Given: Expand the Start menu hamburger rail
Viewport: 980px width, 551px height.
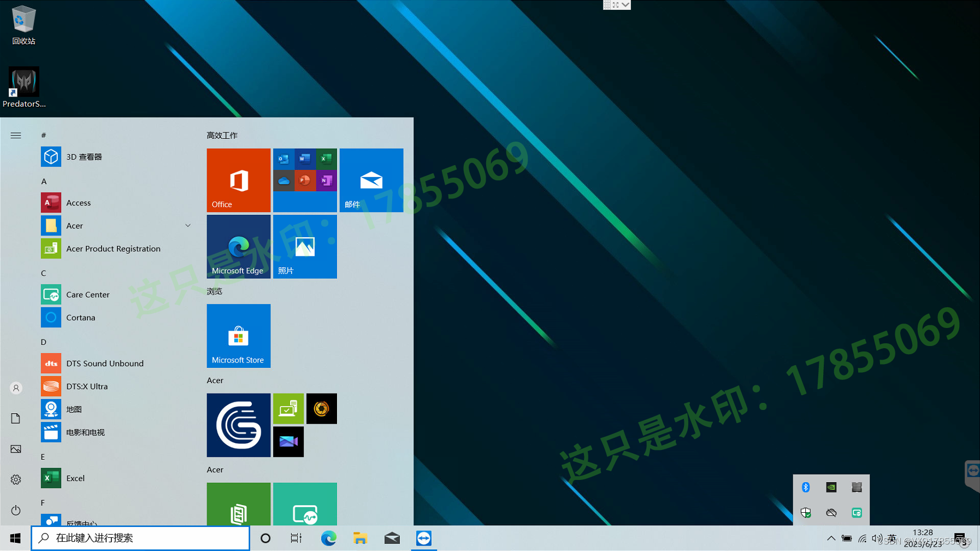Looking at the screenshot, I should (16, 136).
